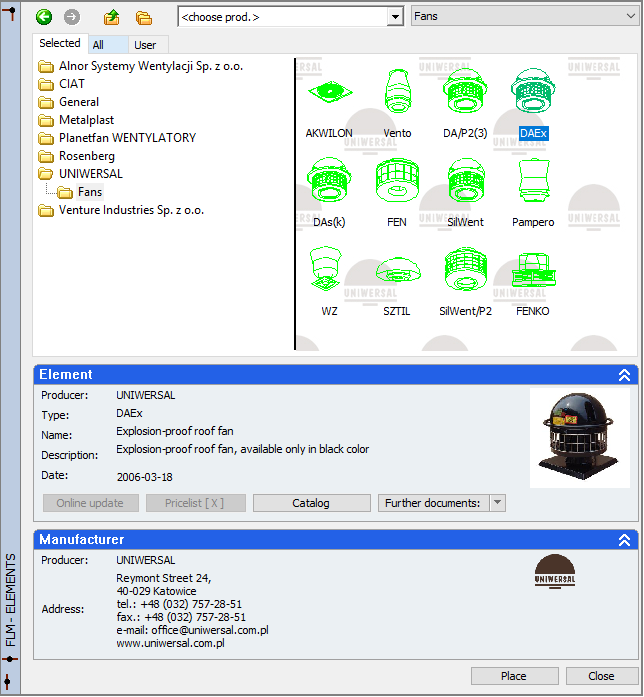
Task: Select the Vento fan icon
Action: point(397,96)
